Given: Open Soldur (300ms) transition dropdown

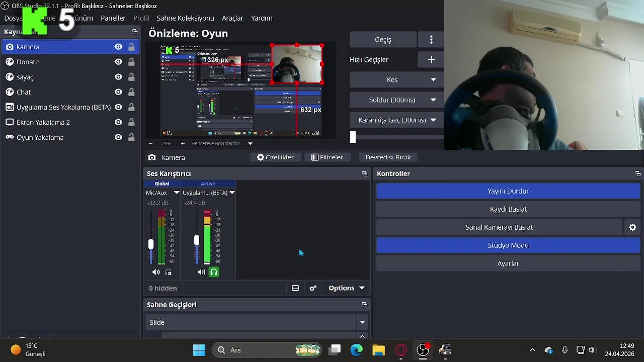Looking at the screenshot, I should 433,100.
